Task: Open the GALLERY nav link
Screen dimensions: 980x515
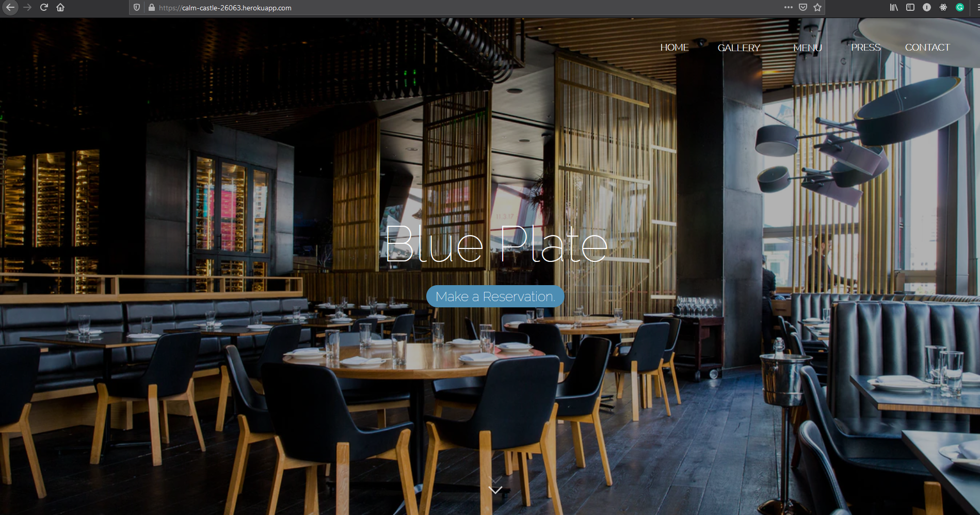Action: [738, 48]
